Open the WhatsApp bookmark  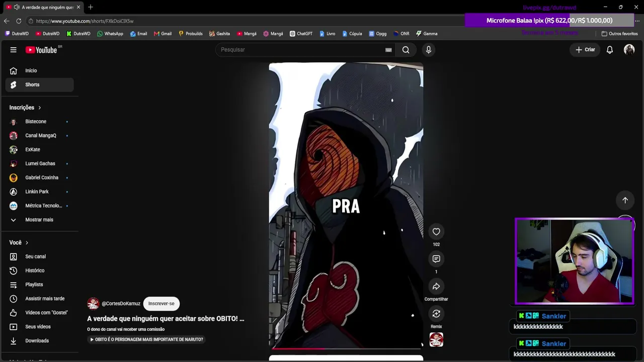110,34
